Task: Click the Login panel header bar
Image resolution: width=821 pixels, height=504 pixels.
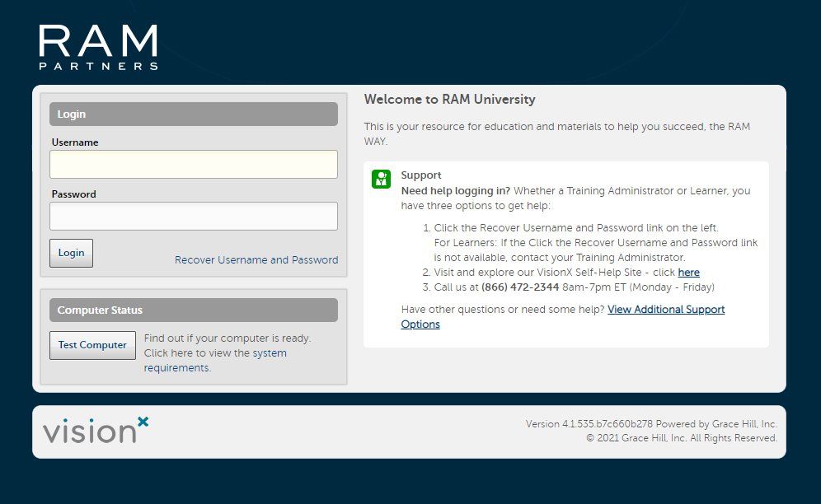Action: (194, 114)
